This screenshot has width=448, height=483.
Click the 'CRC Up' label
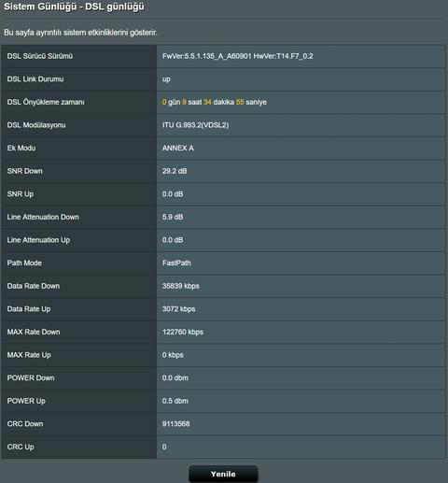(21, 447)
